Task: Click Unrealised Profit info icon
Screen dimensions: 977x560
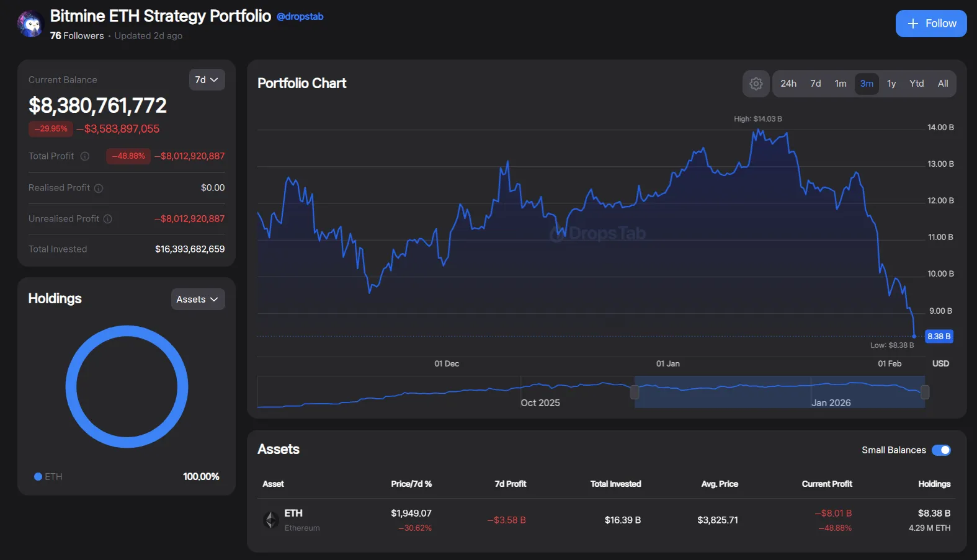Action: [x=108, y=219]
